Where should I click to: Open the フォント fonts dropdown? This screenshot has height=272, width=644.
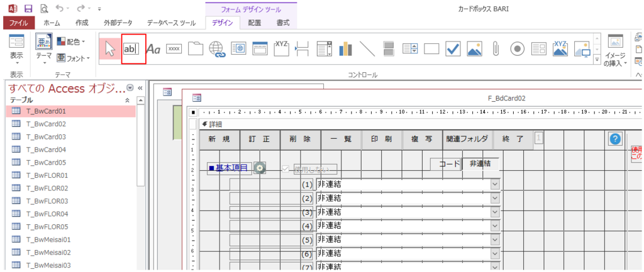(73, 58)
